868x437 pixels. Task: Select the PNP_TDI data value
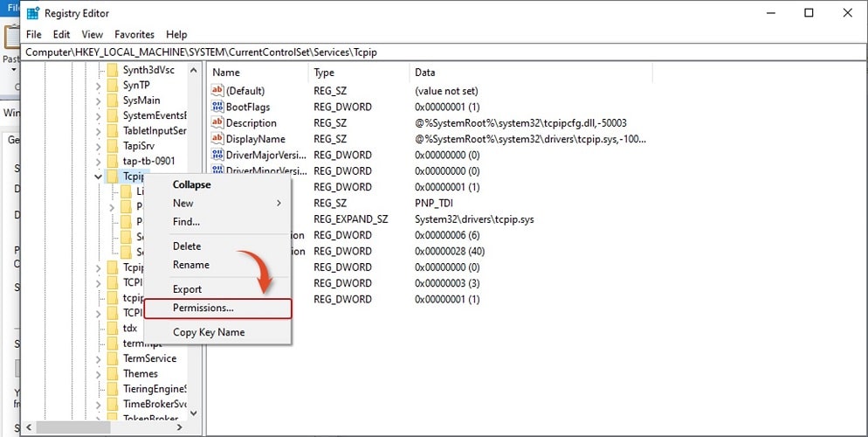point(434,203)
